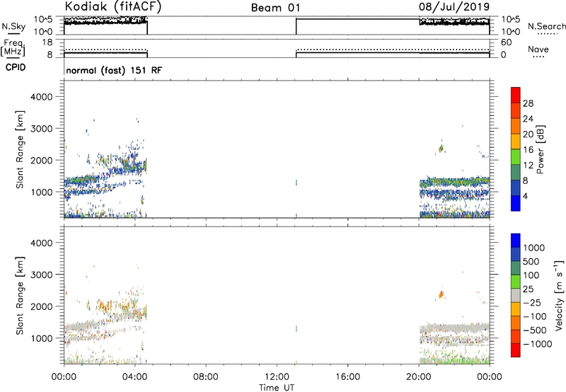Select the "04:00" time tick label
The image size is (566, 392).
(x=135, y=377)
